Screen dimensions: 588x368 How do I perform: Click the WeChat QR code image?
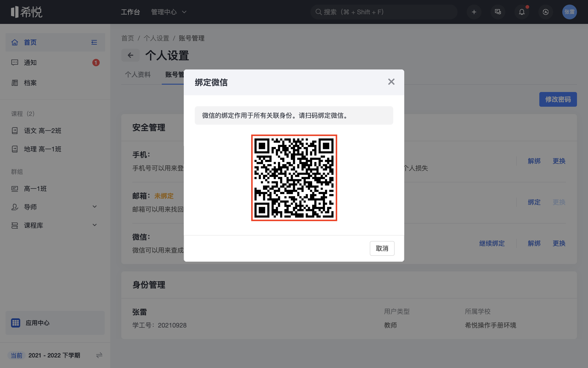tap(294, 178)
